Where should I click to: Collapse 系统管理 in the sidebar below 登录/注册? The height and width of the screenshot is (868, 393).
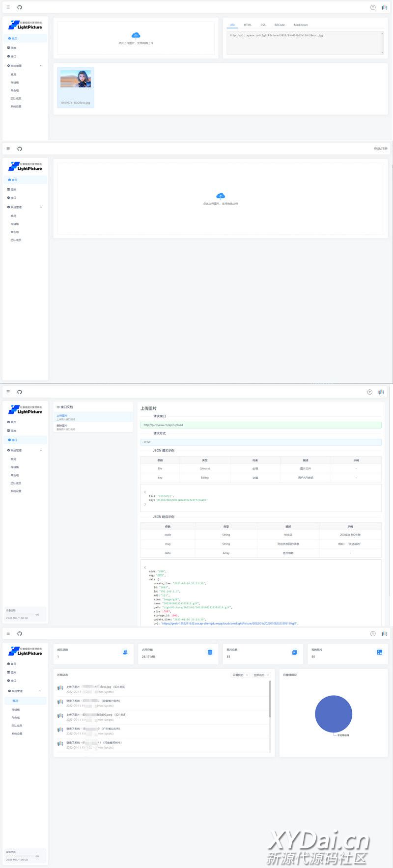(41, 207)
